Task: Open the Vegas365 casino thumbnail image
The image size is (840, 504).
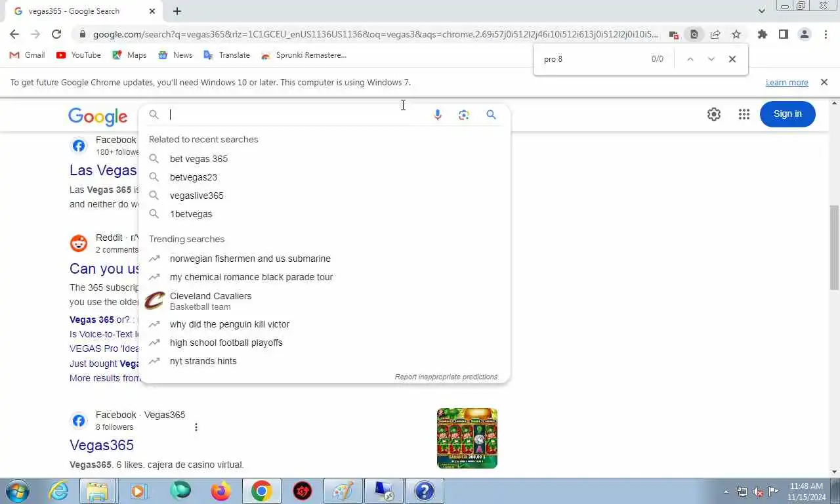Action: tap(467, 438)
